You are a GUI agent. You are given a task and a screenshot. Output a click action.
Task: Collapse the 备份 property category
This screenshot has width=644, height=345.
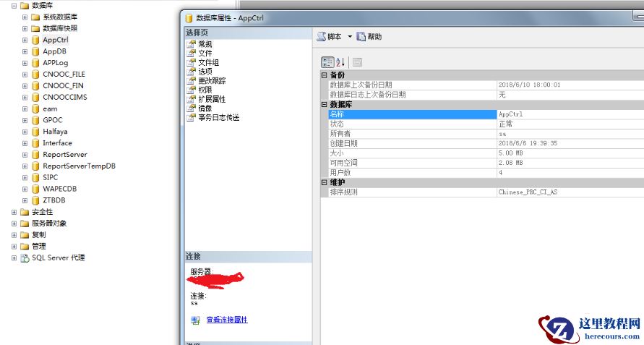tap(324, 74)
